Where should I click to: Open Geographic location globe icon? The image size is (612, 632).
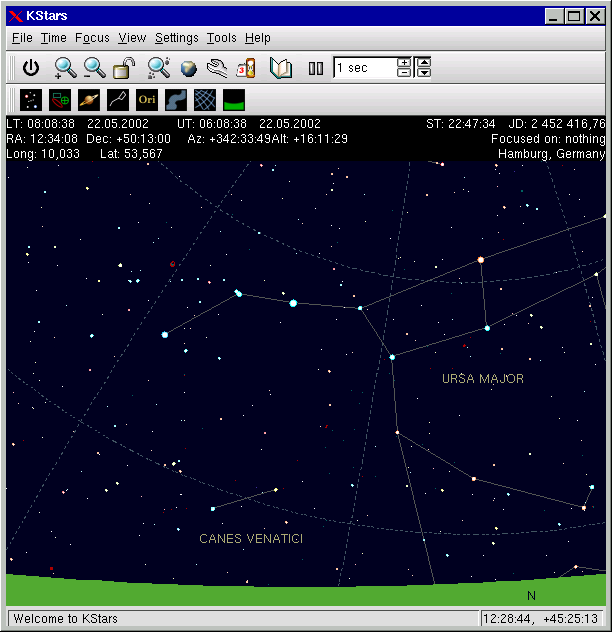[188, 69]
